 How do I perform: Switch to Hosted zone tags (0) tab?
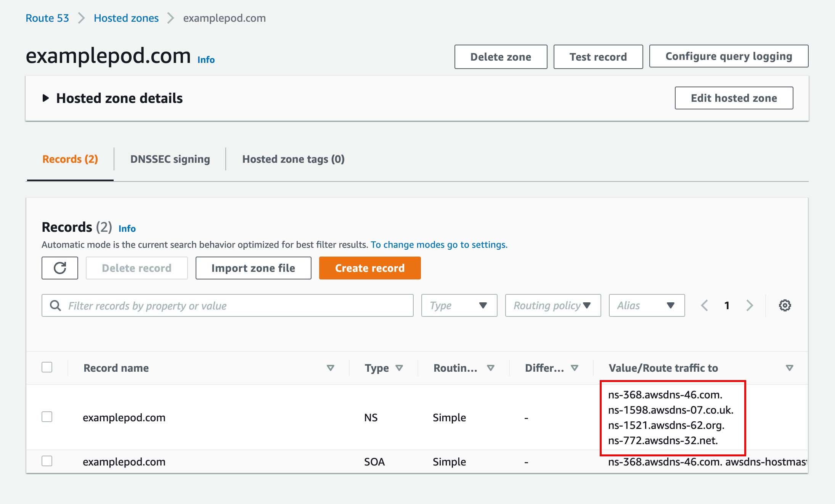(x=293, y=159)
